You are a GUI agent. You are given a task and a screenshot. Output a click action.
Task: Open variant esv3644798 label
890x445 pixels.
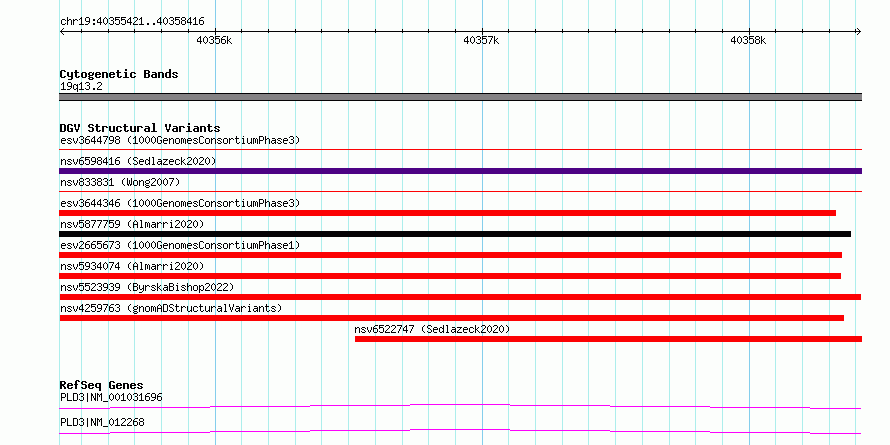[x=180, y=140]
